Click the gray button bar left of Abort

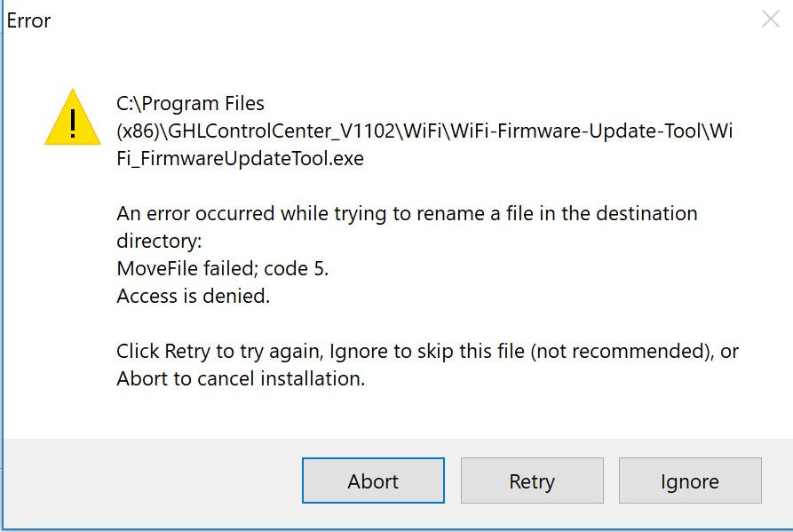click(x=152, y=480)
